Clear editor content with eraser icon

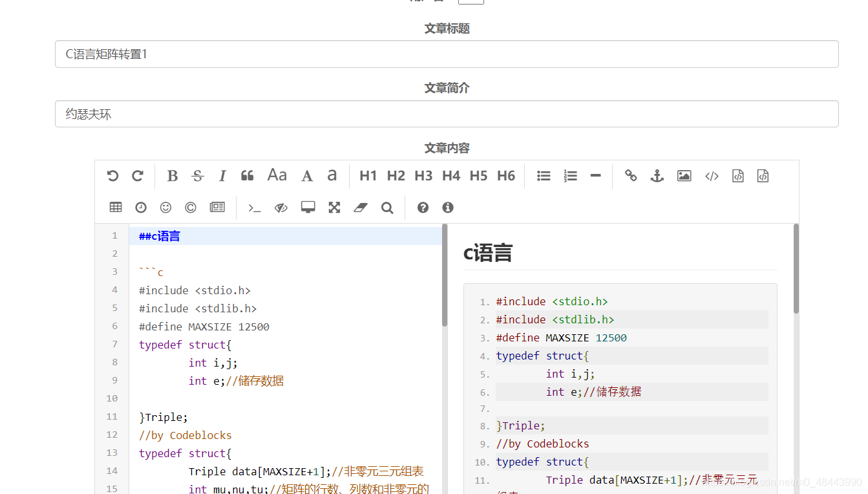click(x=361, y=207)
